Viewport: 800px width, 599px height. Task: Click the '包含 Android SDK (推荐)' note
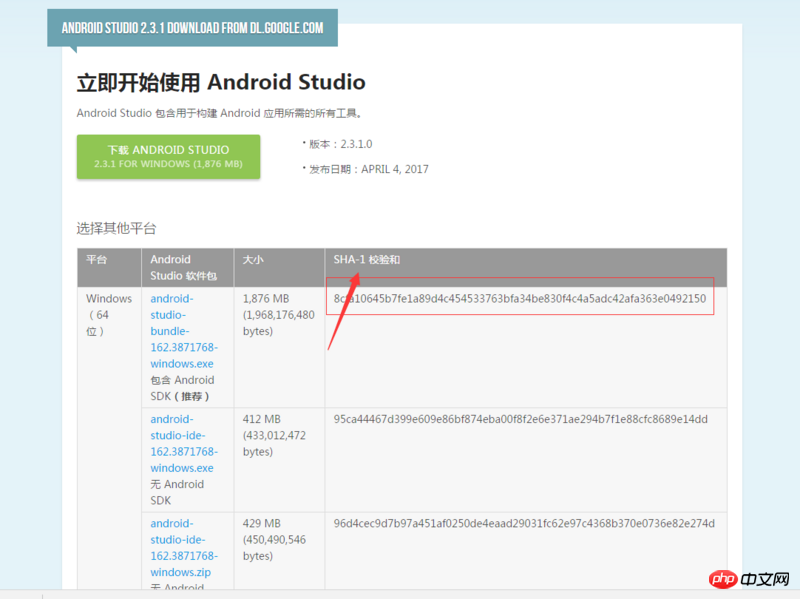tap(182, 388)
